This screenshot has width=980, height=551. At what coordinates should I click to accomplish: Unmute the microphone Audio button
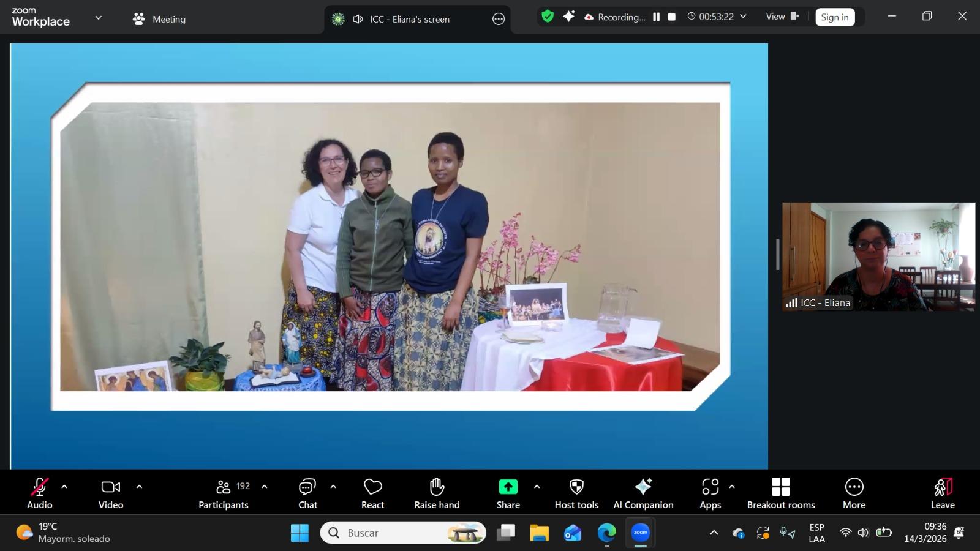[40, 493]
